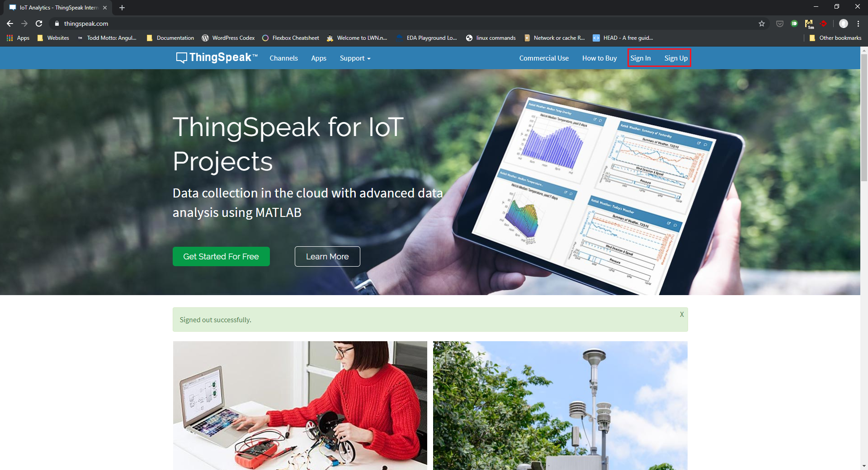Reload the page with the refresh icon

[x=39, y=23]
